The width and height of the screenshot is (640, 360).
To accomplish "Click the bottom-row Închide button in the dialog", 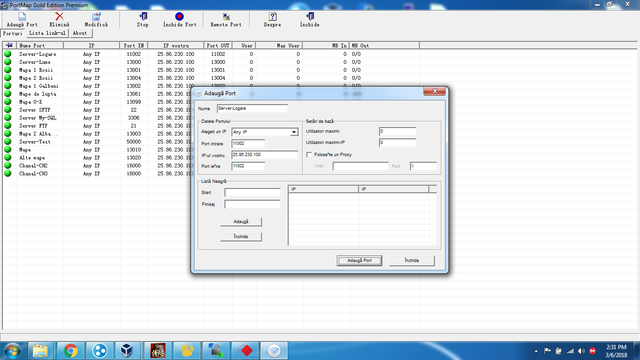I will [x=412, y=260].
